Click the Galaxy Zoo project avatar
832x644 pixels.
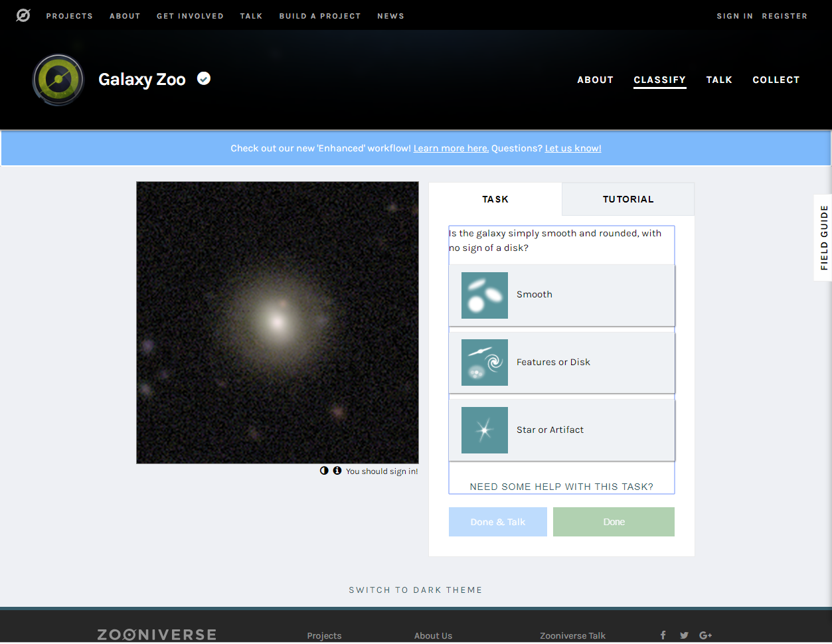(58, 80)
